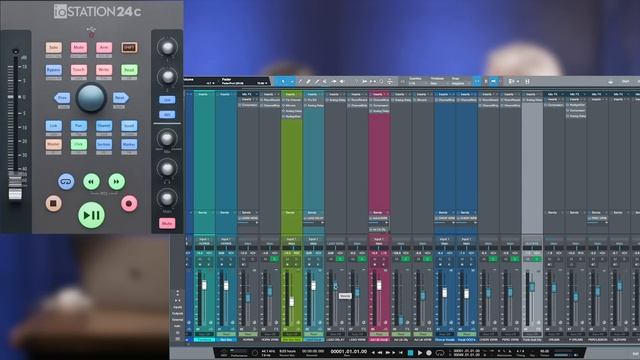
Task: Click the large green play/pause button
Action: pyautogui.click(x=91, y=215)
